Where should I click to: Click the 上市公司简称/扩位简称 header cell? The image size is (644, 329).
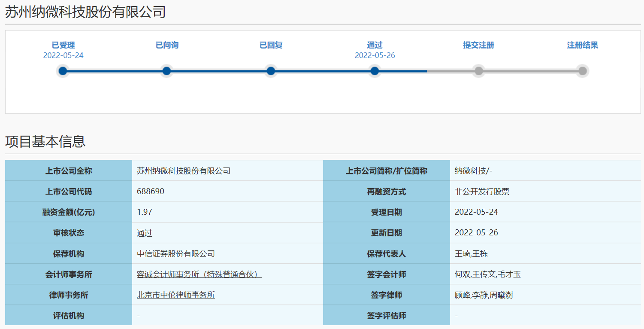click(387, 171)
